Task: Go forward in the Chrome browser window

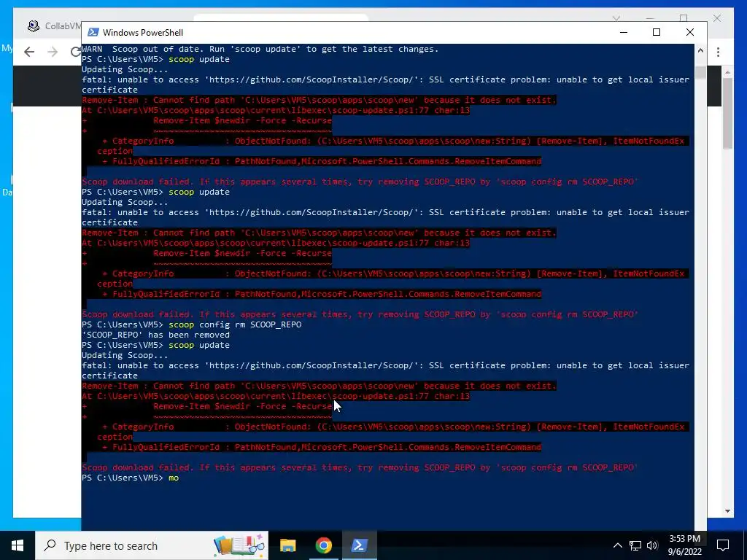Action: 53,52
